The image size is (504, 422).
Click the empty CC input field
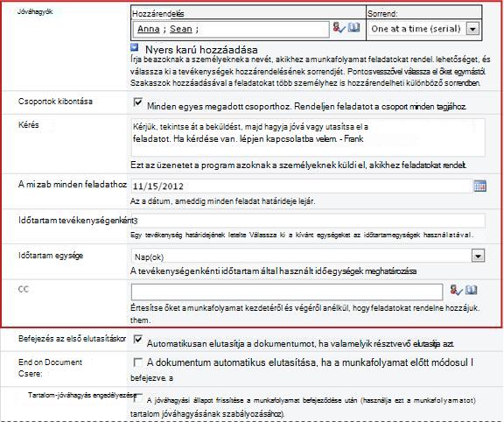tap(287, 292)
